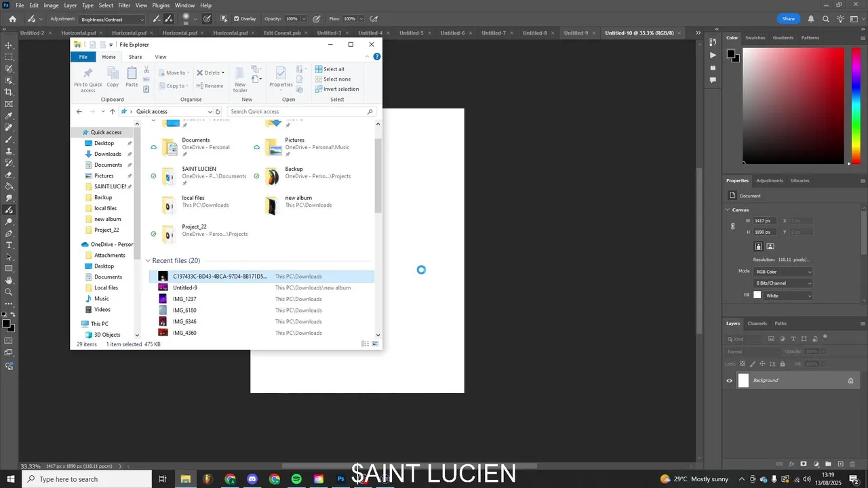Toggle the Overlay checkbox
The width and height of the screenshot is (868, 488).
(236, 19)
